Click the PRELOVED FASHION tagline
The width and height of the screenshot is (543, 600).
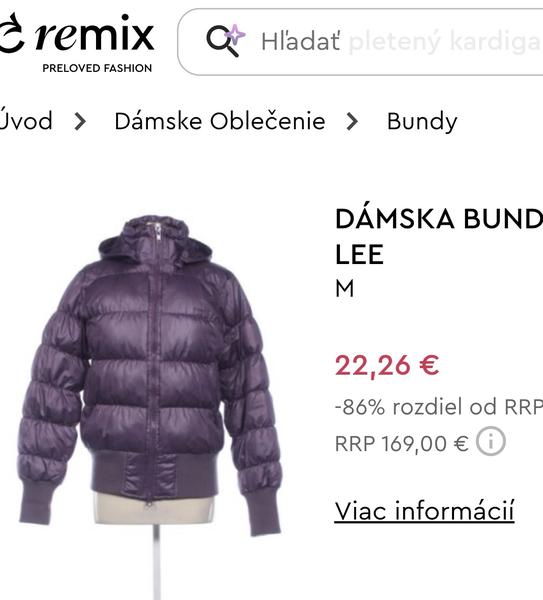pos(97,68)
